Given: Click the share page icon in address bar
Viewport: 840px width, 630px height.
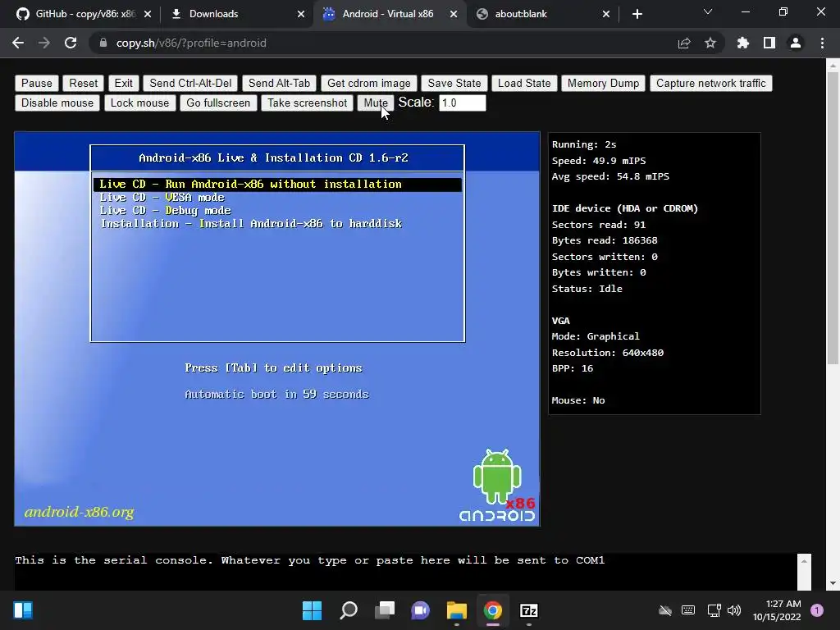Looking at the screenshot, I should (684, 43).
